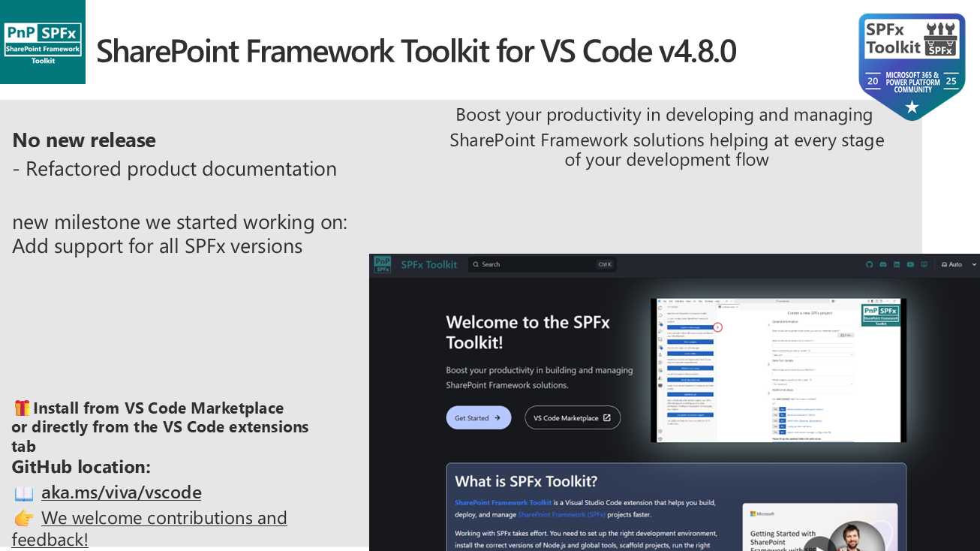Viewport: 980px width, 551px height.
Task: Click the Microsoft logo on the video card
Action: pos(763,513)
